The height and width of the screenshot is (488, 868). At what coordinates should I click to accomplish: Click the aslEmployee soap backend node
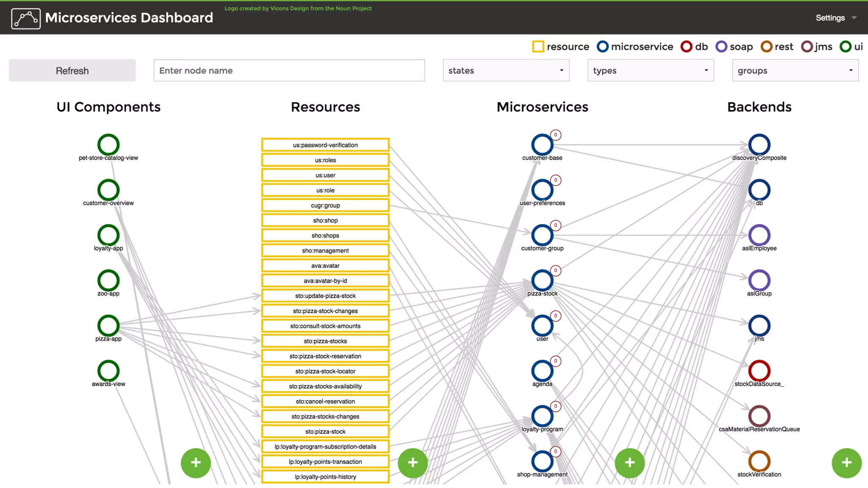tap(759, 235)
